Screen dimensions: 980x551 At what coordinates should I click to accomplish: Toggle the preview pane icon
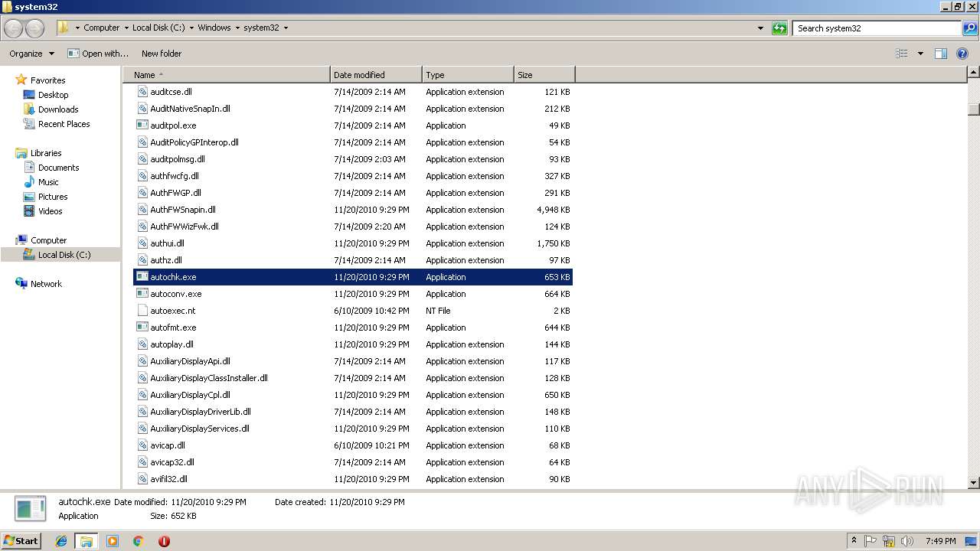(x=941, y=54)
